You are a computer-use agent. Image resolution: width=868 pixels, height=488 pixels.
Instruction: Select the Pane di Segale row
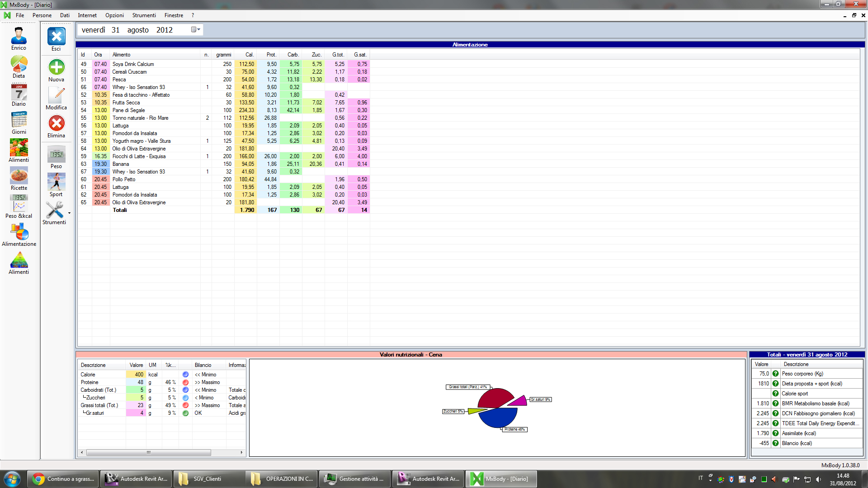click(224, 110)
